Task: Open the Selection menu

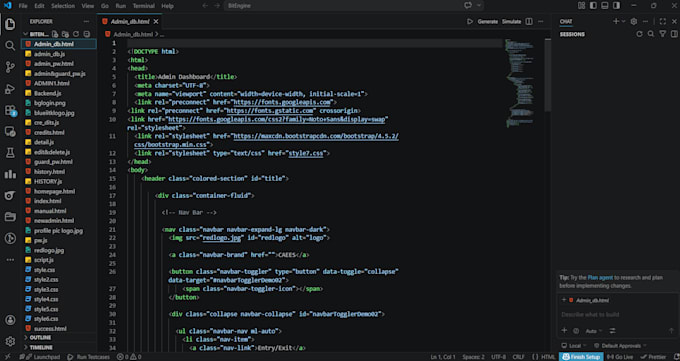Action: [63, 6]
